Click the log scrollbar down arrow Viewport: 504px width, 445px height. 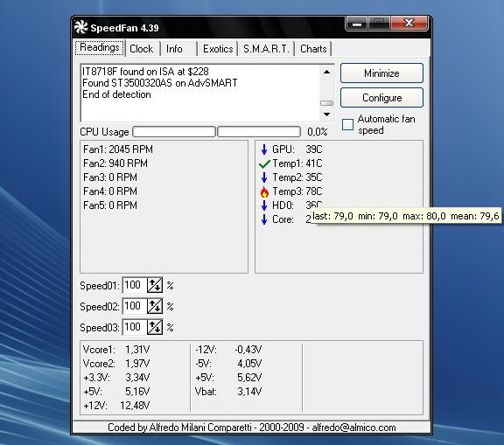point(326,115)
